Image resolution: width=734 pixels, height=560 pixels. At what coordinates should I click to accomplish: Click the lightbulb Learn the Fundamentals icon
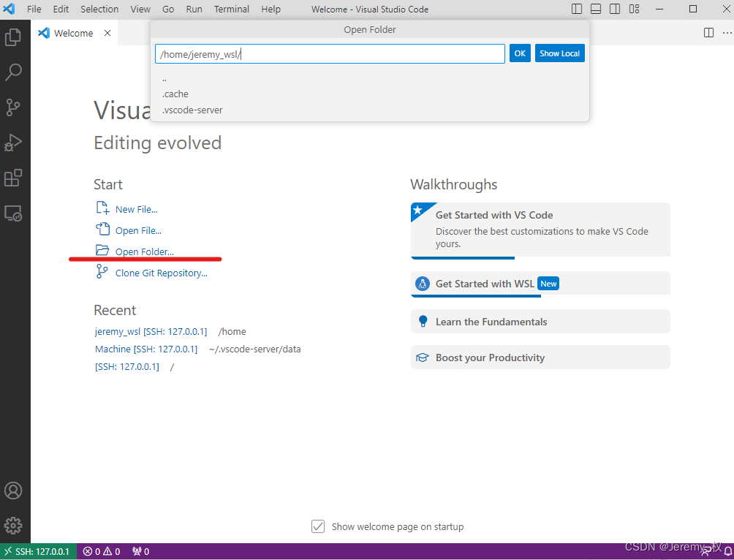click(x=423, y=321)
